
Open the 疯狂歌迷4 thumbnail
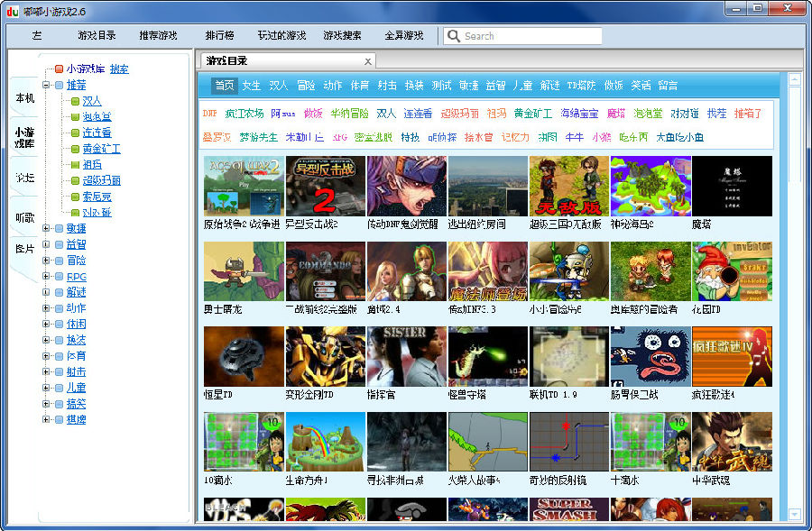[732, 357]
